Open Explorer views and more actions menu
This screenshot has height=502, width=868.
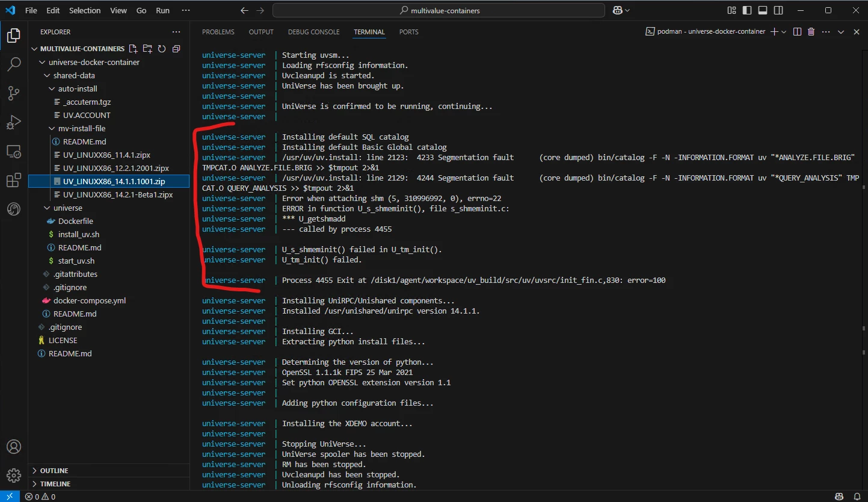[x=176, y=32]
